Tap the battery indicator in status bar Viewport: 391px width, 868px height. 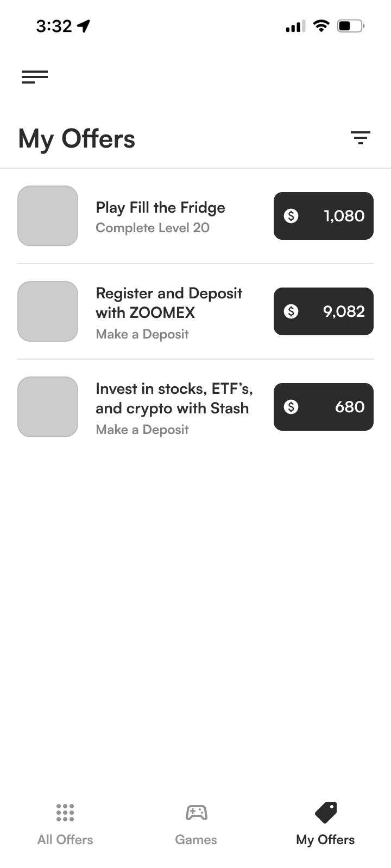[x=350, y=25]
